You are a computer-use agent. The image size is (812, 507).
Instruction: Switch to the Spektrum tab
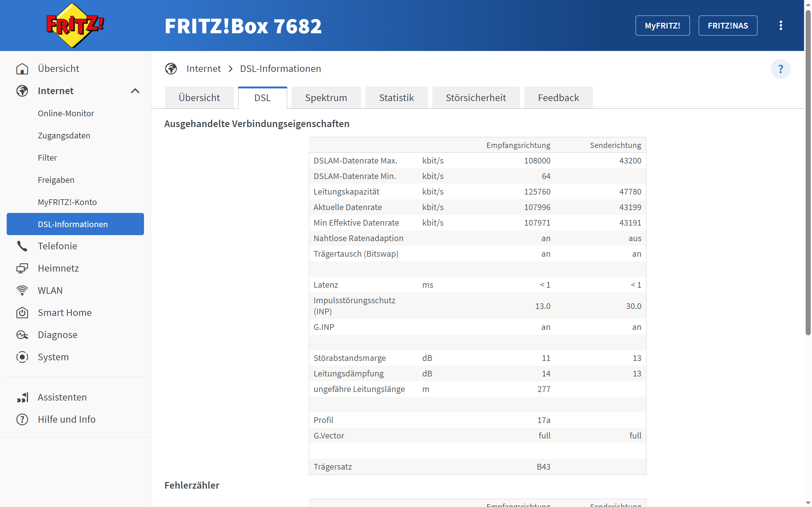click(326, 98)
